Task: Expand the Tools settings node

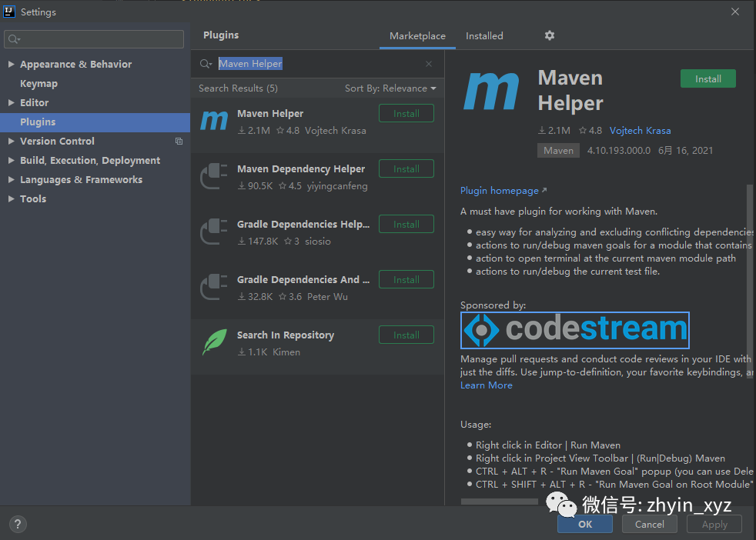Action: [11, 198]
